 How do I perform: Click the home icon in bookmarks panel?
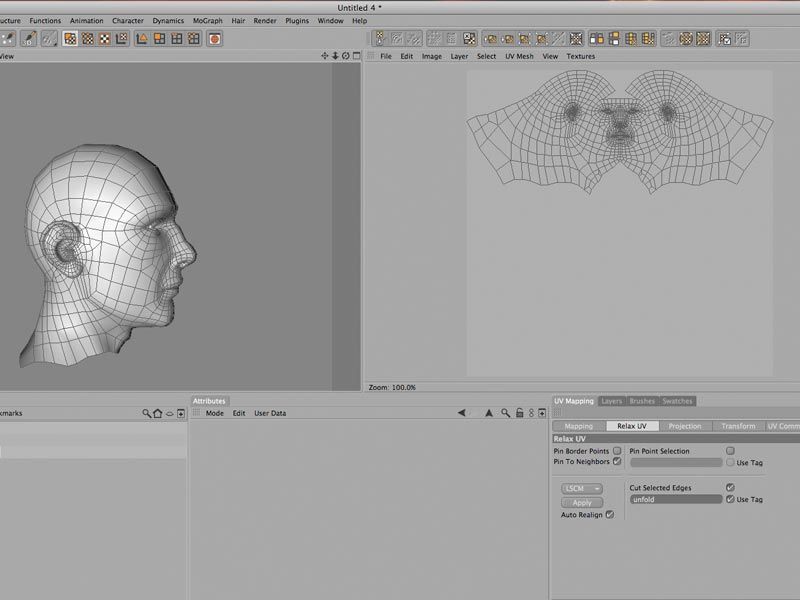[x=157, y=413]
